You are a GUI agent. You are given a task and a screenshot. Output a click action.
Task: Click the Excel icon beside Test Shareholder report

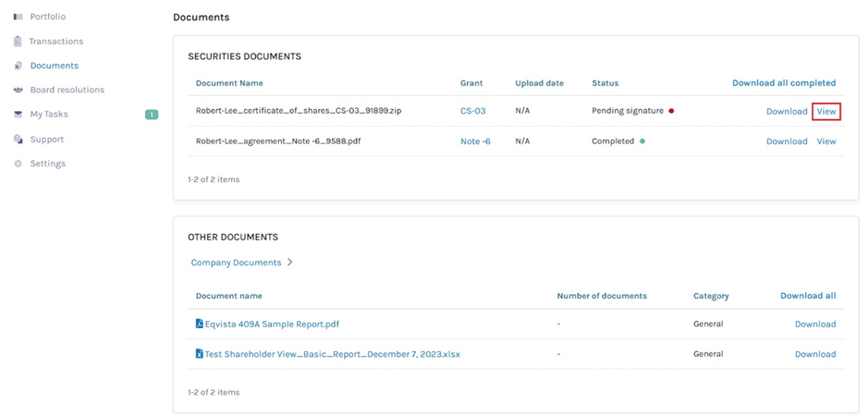coord(199,354)
